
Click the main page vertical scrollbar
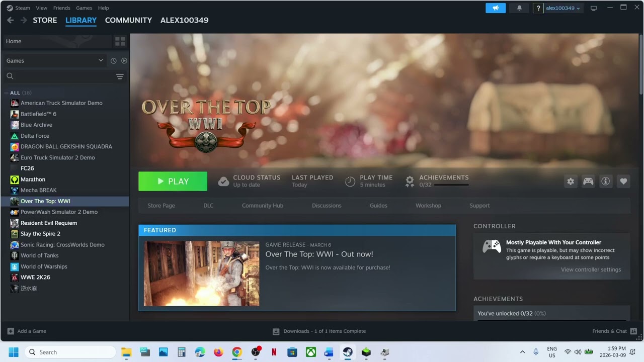pyautogui.click(x=641, y=64)
